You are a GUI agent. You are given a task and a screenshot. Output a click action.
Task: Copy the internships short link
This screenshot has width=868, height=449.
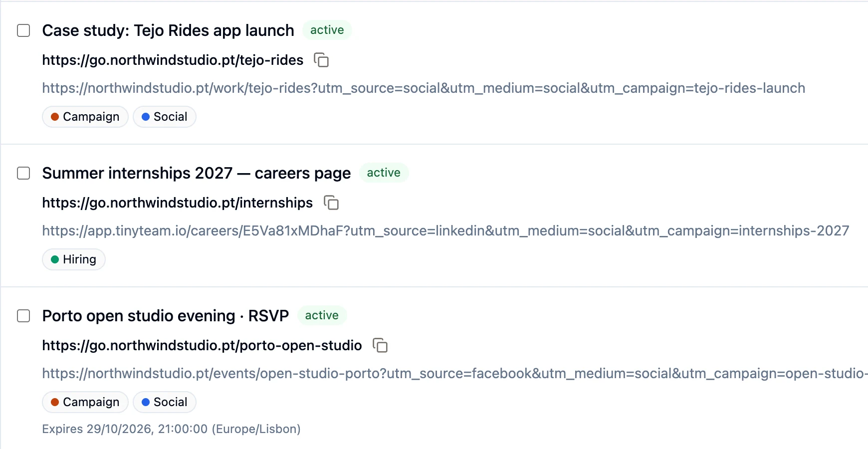pyautogui.click(x=331, y=203)
